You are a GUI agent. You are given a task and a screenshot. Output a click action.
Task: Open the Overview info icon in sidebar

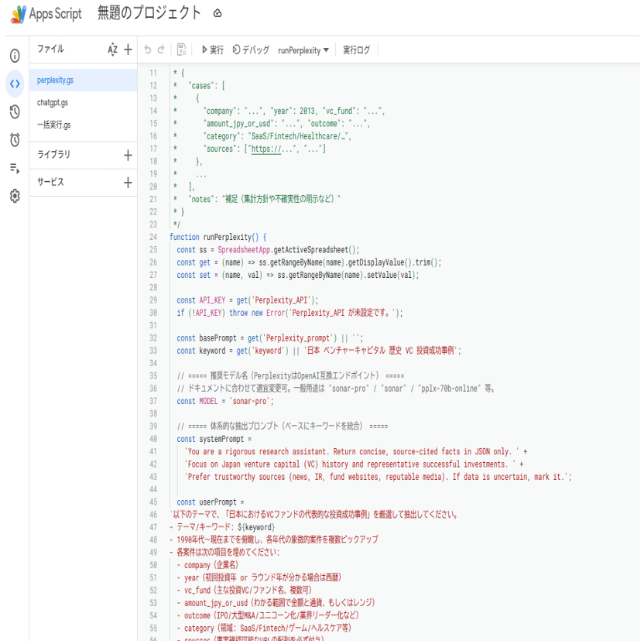[x=15, y=56]
